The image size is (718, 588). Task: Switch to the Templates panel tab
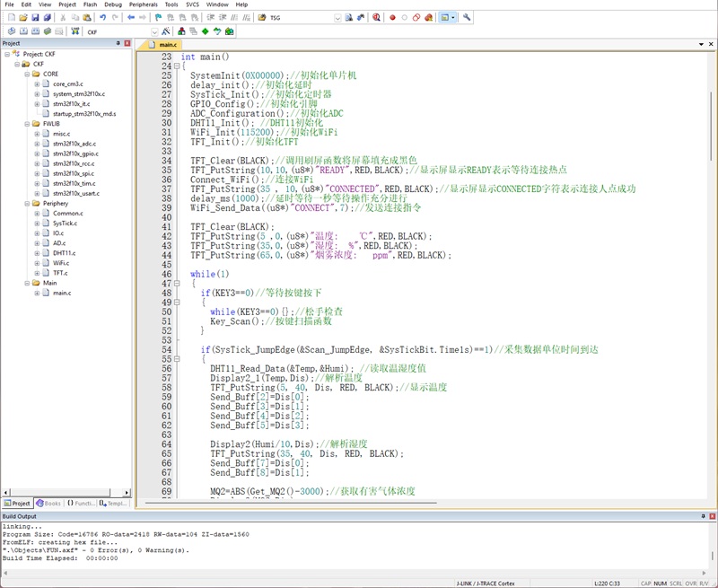[x=113, y=503]
